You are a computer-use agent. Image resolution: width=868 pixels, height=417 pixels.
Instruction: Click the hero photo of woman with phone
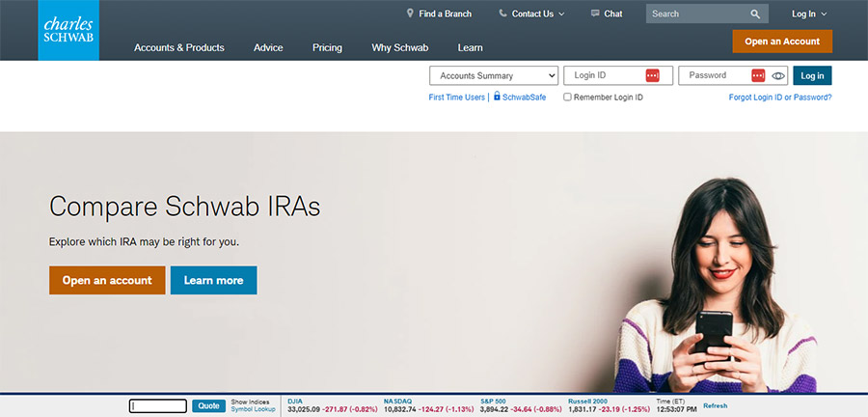pos(716,285)
